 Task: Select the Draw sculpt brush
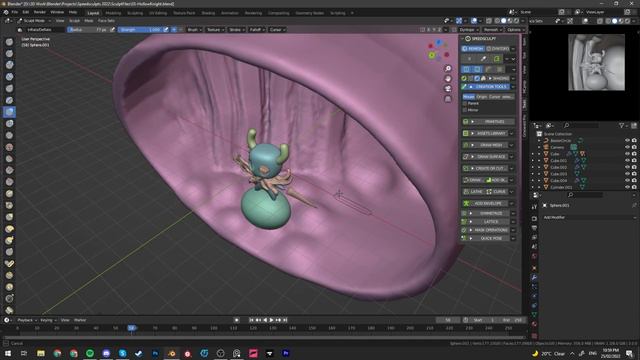pyautogui.click(x=9, y=42)
